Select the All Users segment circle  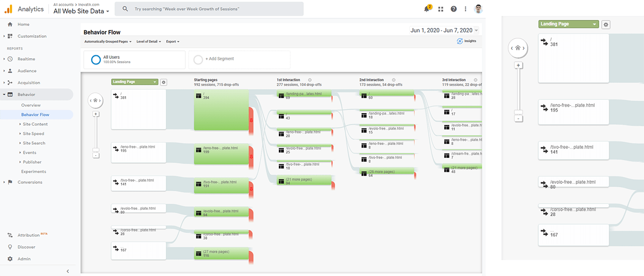point(96,60)
